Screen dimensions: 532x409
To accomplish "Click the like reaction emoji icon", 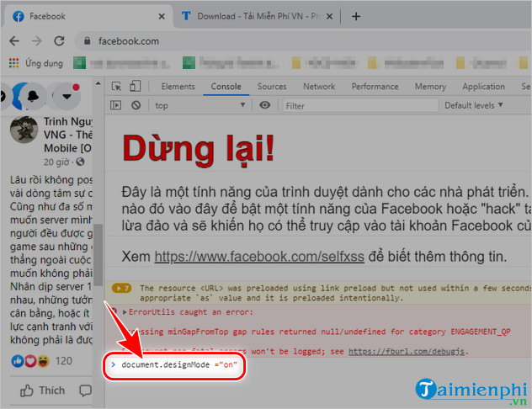I will 17,361.
